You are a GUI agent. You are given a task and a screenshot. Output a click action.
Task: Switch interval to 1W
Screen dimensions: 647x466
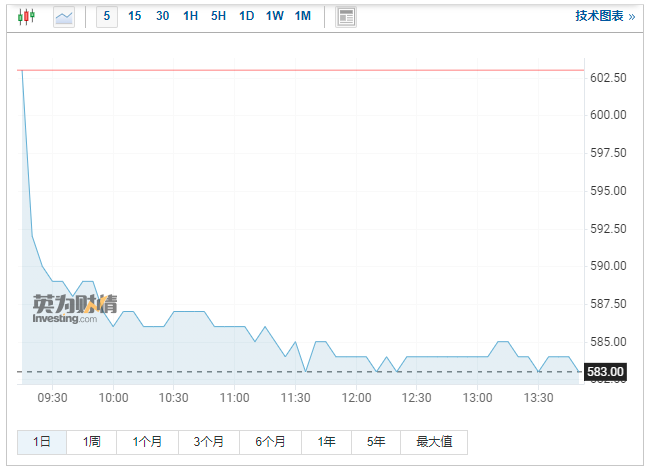[x=274, y=16]
